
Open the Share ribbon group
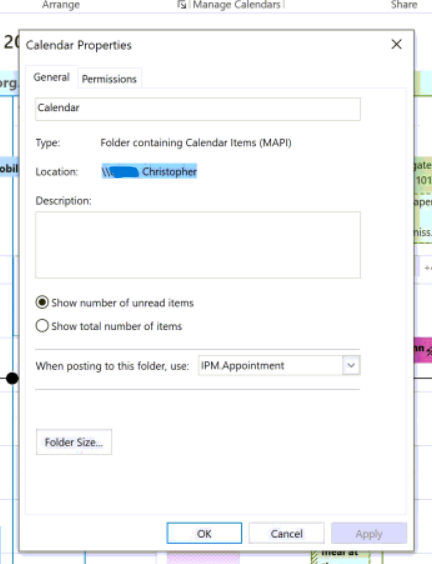(404, 4)
